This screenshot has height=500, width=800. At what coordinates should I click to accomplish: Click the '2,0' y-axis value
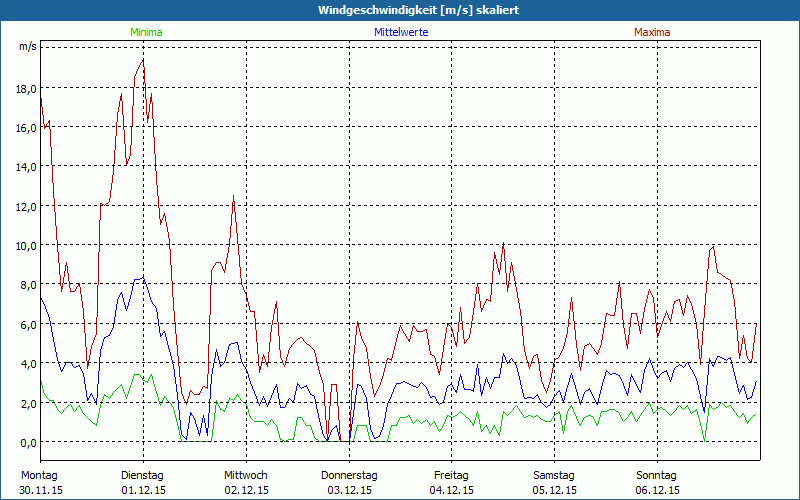click(x=29, y=404)
